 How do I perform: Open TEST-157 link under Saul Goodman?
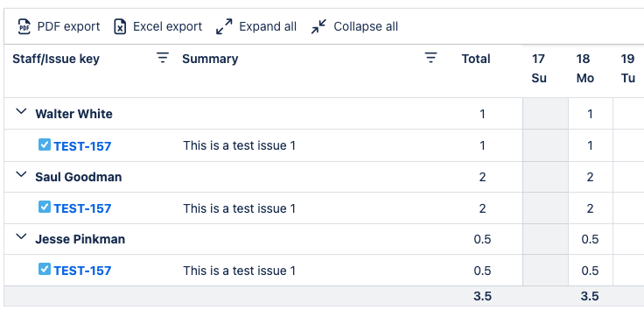click(82, 208)
